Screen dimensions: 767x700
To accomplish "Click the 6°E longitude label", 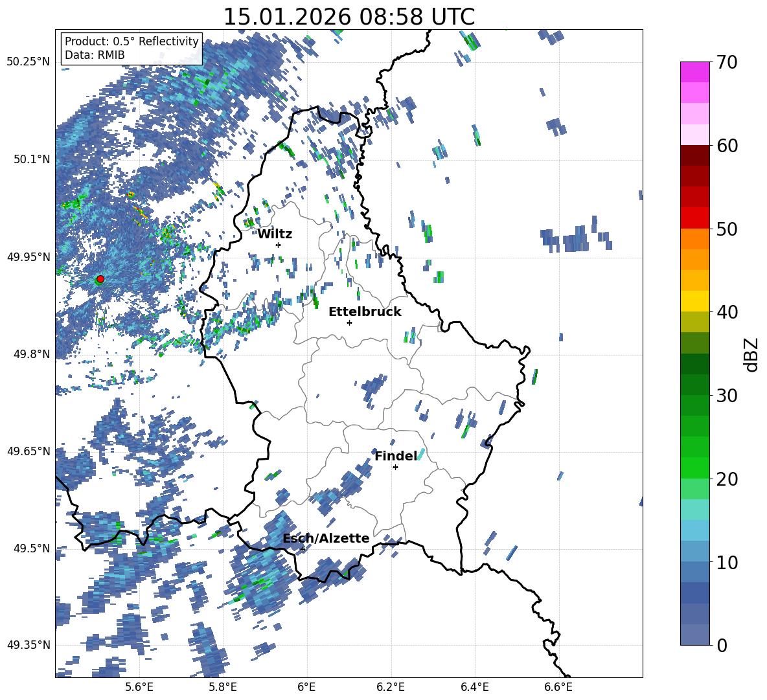I will click(x=306, y=687).
